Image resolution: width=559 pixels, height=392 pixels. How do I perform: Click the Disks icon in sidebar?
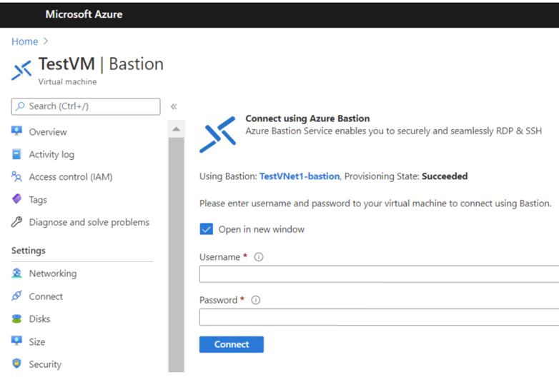pos(17,319)
